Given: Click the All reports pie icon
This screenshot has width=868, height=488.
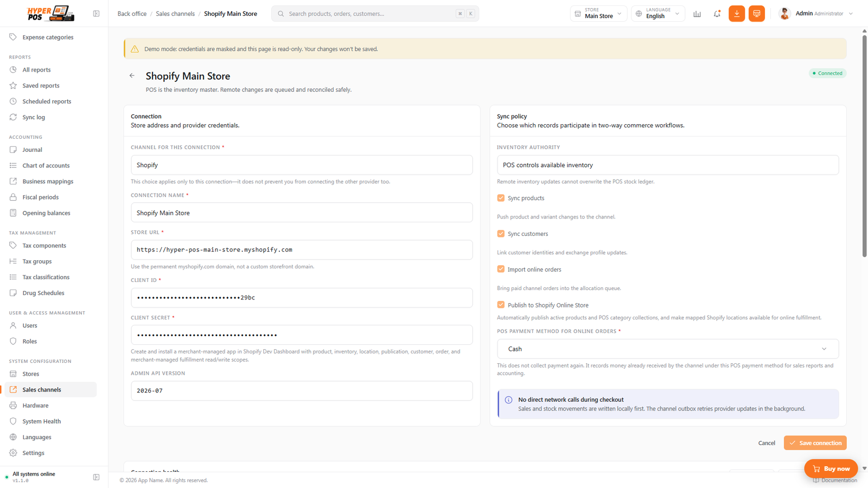Looking at the screenshot, I should point(13,70).
